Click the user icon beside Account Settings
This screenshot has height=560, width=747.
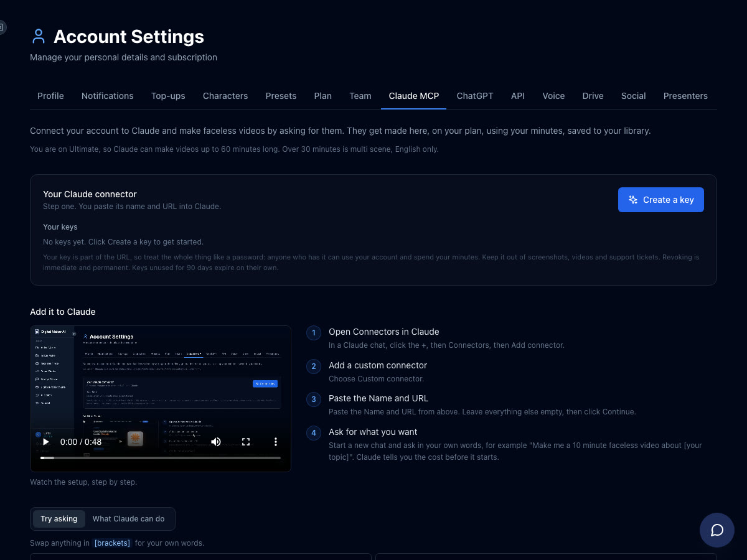pos(39,37)
